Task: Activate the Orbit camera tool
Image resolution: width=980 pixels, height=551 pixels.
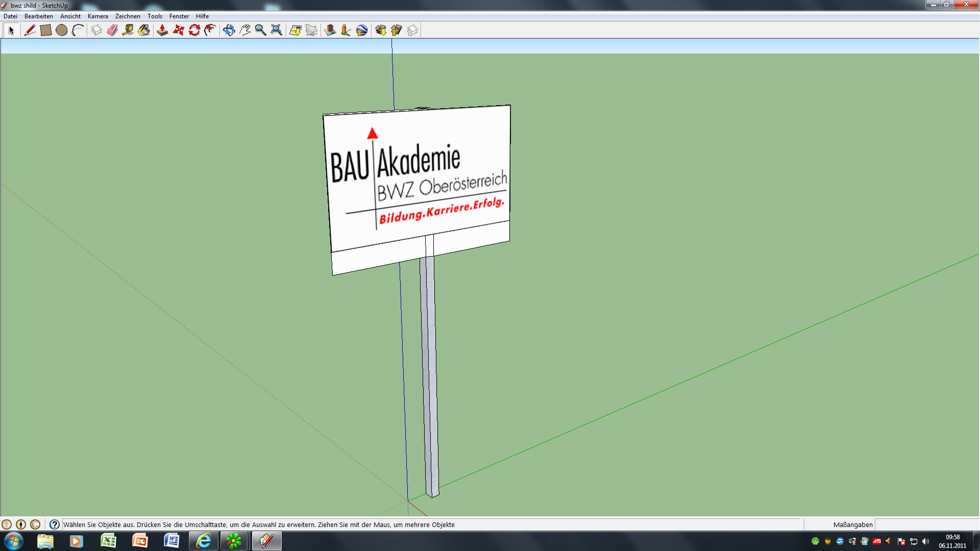Action: click(229, 31)
